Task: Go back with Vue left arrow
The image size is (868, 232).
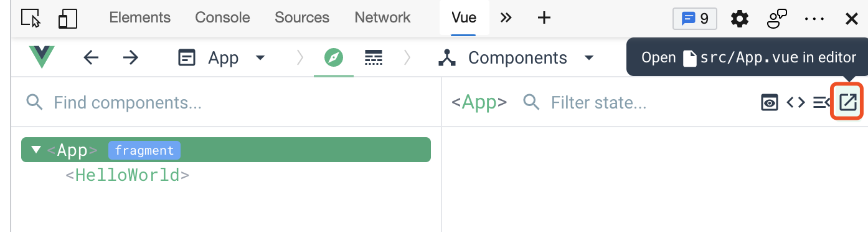Action: tap(91, 58)
